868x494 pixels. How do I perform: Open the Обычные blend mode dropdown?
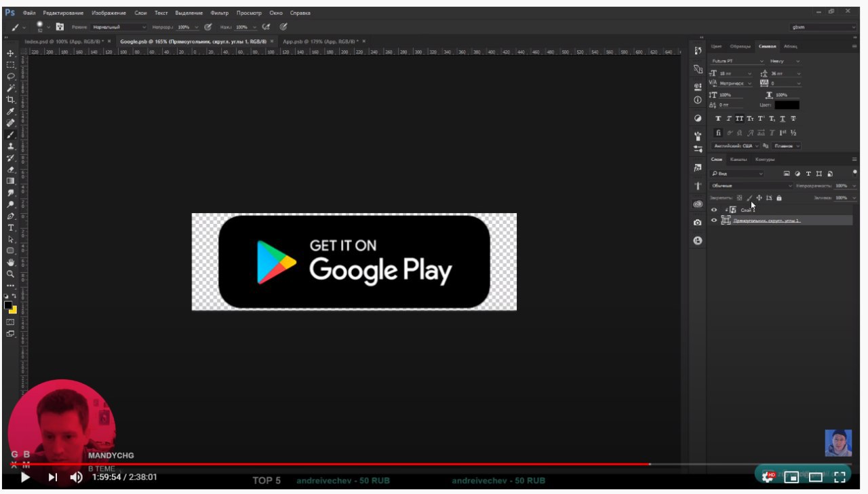751,185
